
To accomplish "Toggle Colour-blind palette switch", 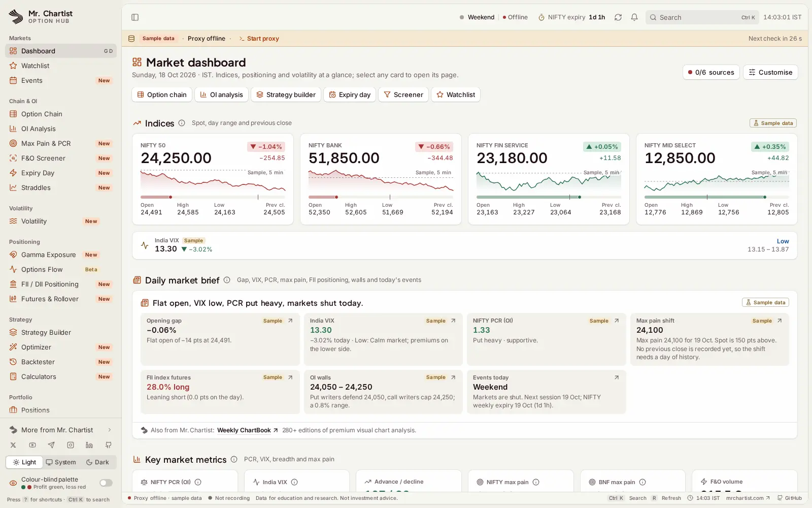I will (106, 483).
